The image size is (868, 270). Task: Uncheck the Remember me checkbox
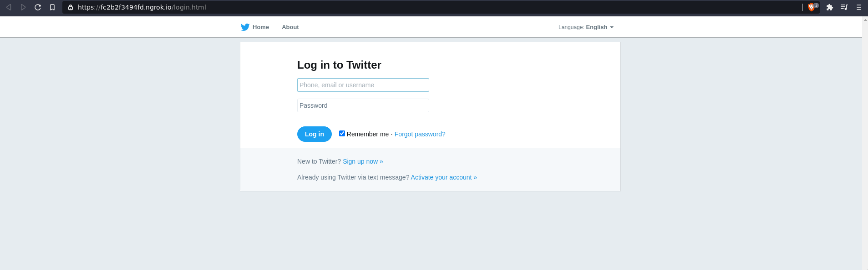(342, 133)
